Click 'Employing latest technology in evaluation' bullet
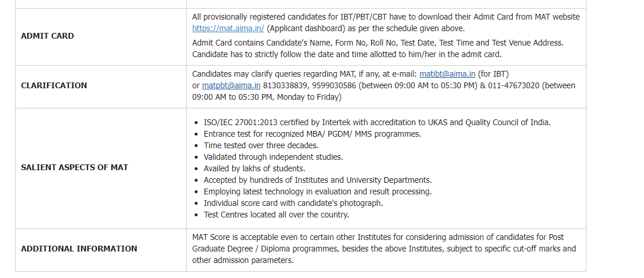This screenshot has height=278, width=644. (317, 191)
